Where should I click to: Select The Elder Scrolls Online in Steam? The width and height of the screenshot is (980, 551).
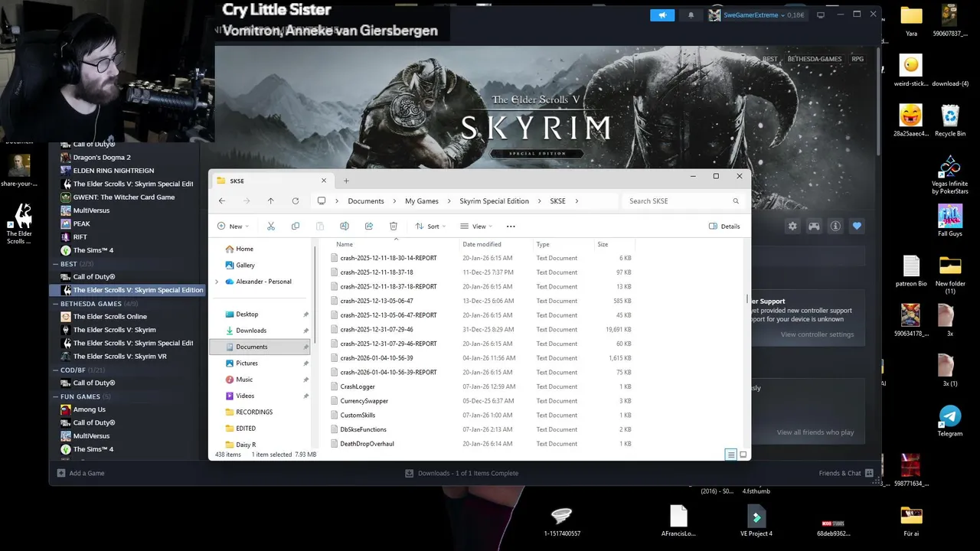click(x=109, y=317)
